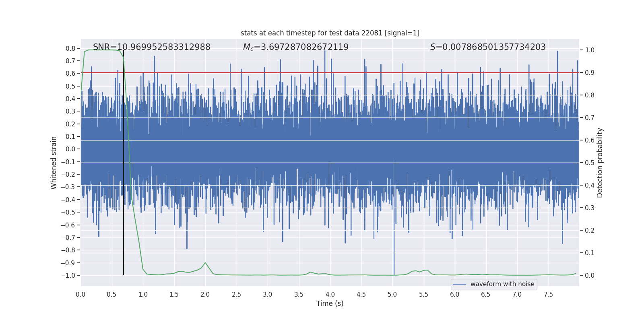
Task: Click the x-axis tick label 2.0
Action: (x=205, y=295)
